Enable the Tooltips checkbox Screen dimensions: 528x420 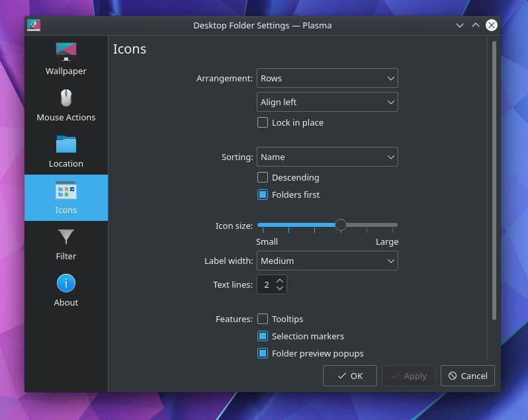coord(263,319)
